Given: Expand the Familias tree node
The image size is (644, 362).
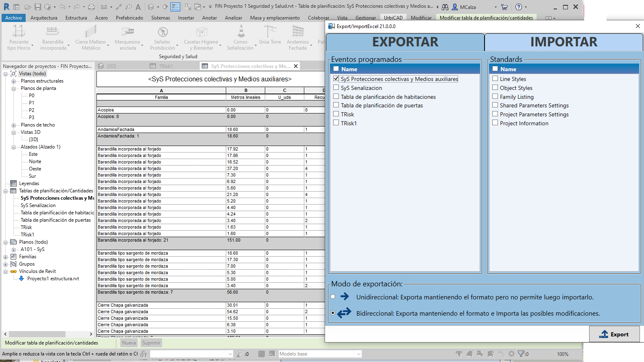Looking at the screenshot, I should point(6,257).
